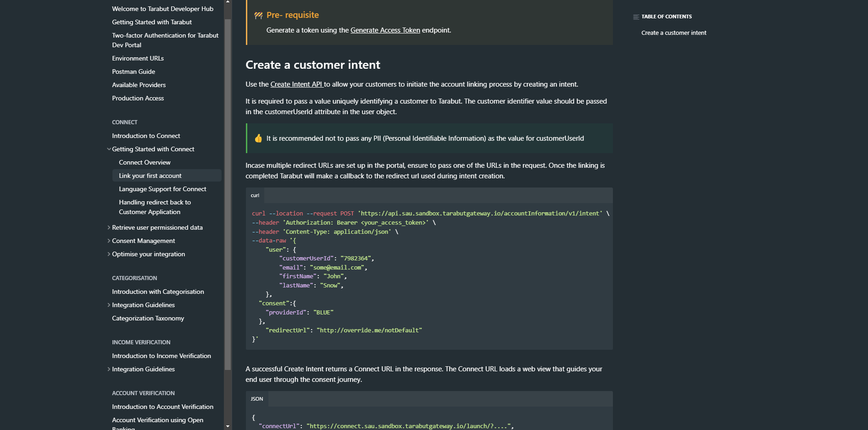Screen dimensions: 868x430
Task: Click the thumbs-up recommendation icon
Action: (258, 138)
